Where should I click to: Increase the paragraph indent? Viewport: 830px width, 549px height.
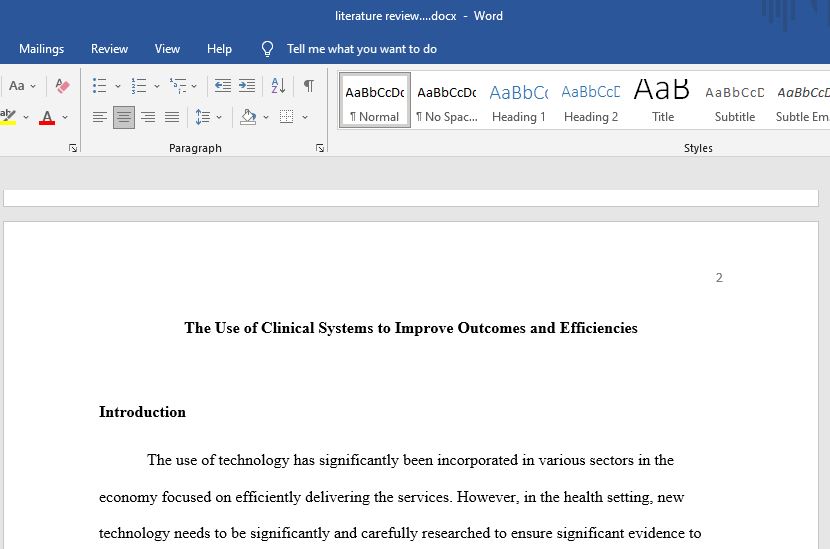[247, 86]
